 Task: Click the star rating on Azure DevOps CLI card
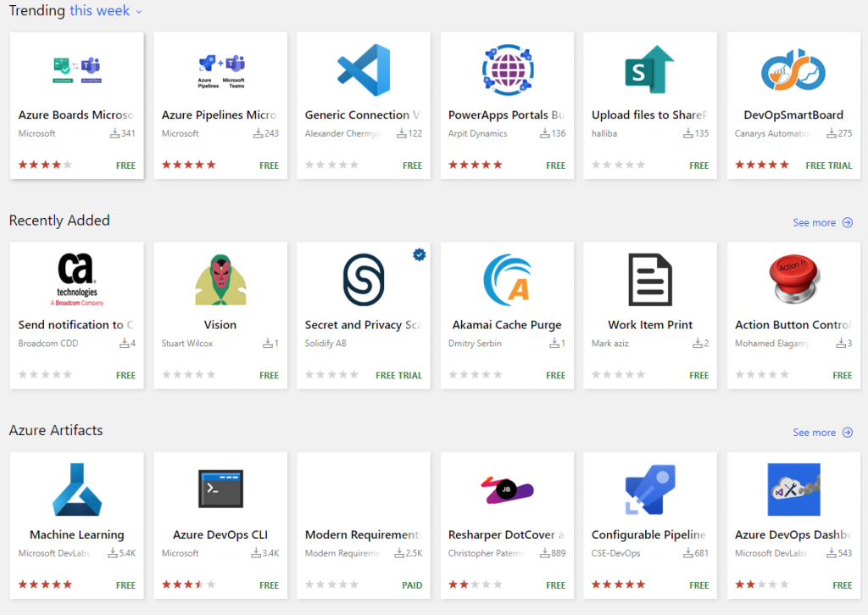[x=188, y=584]
